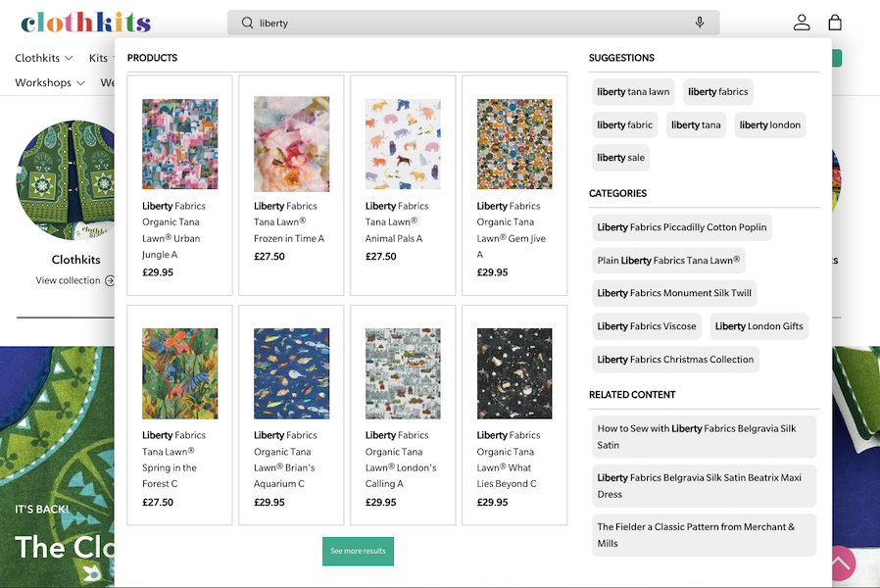This screenshot has width=880, height=588.
Task: Click the Clothkits collection heading
Action: 75,260
